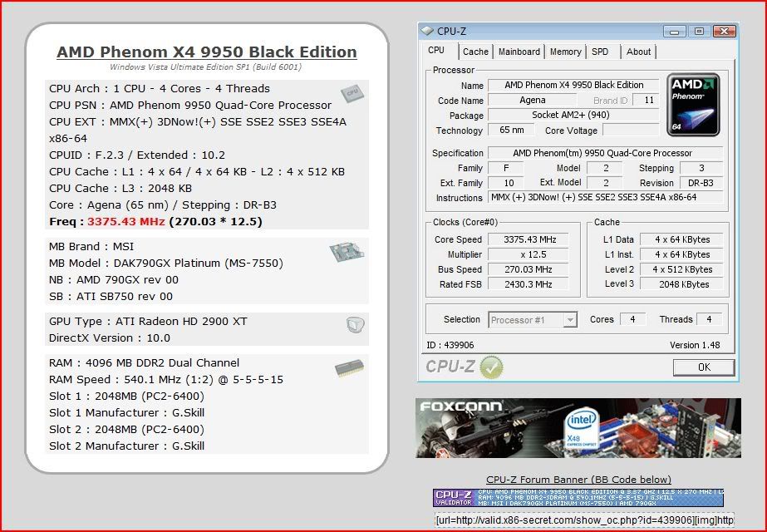Click the Technology field showing 65 nm

tap(511, 131)
